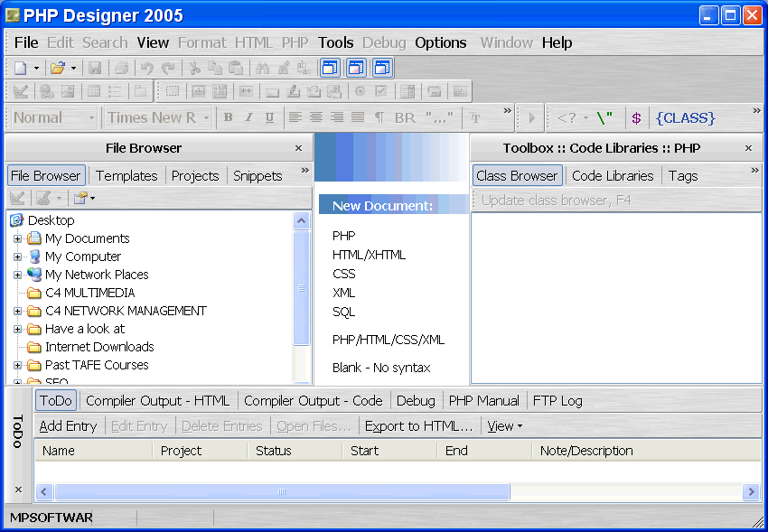The image size is (768, 532).
Task: Click the Print icon in toolbar
Action: pos(121,68)
